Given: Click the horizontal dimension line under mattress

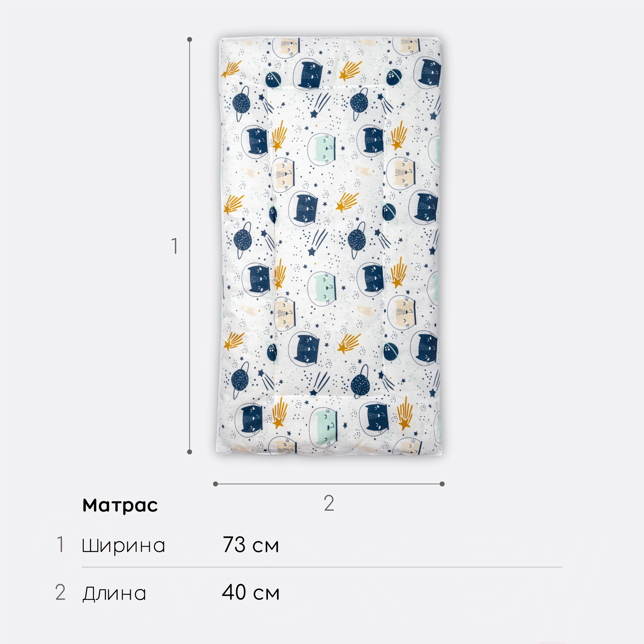Looking at the screenshot, I should click(x=329, y=484).
